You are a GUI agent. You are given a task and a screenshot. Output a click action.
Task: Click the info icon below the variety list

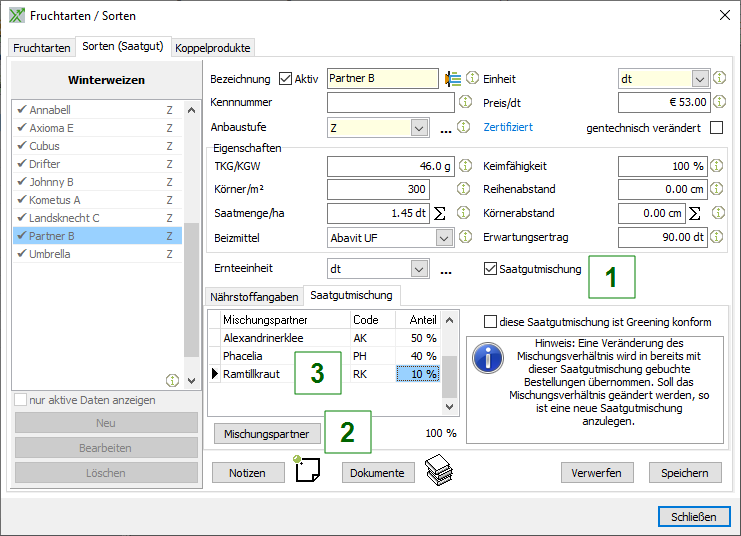[172, 380]
